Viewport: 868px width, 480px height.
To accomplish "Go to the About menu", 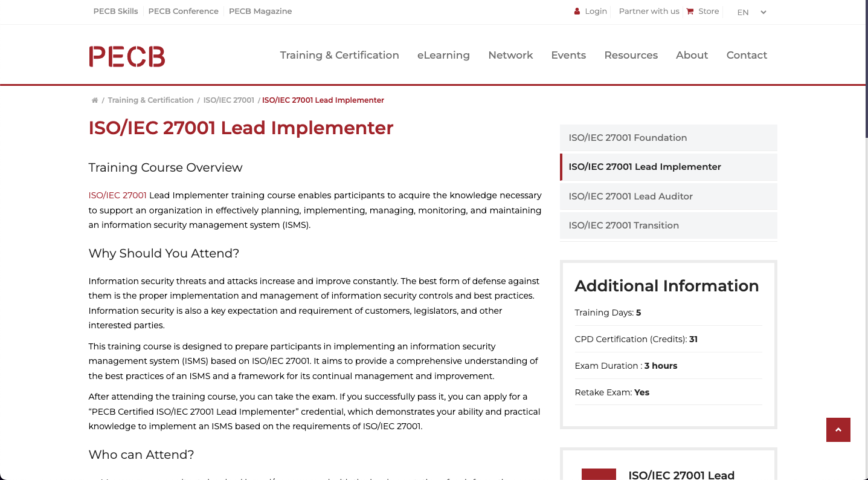I will (x=692, y=55).
